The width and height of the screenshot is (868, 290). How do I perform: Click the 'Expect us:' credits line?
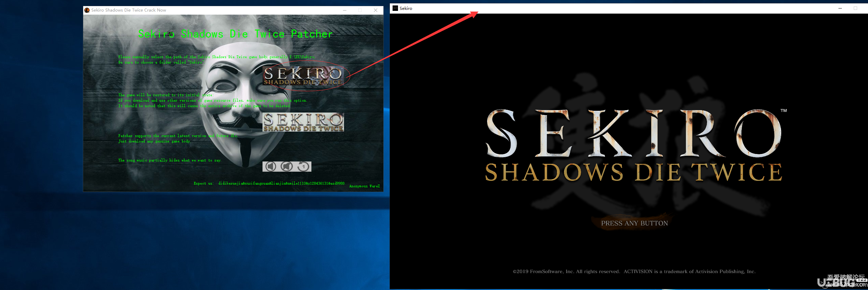pyautogui.click(x=269, y=184)
